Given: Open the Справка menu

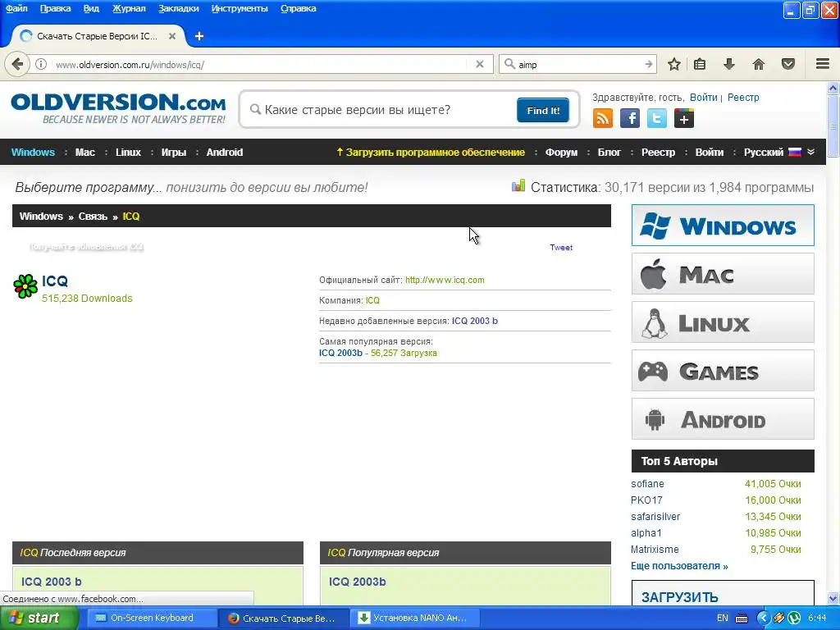Looking at the screenshot, I should (x=299, y=8).
